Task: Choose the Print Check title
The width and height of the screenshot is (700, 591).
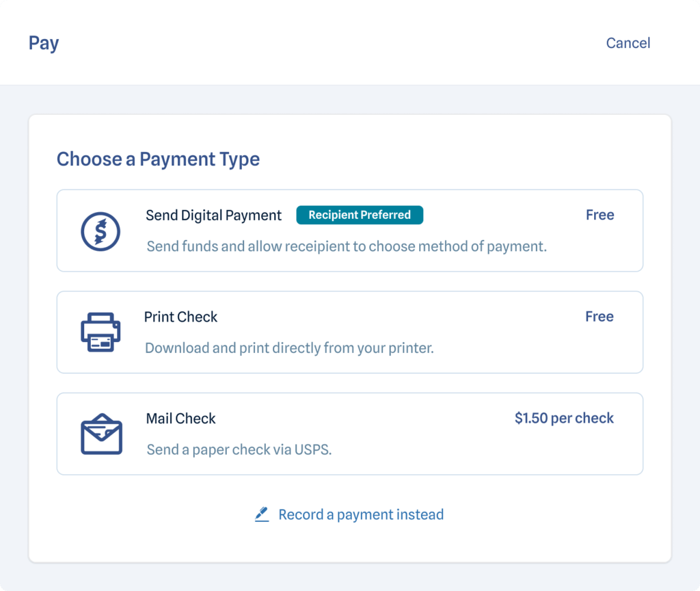Action: [180, 317]
